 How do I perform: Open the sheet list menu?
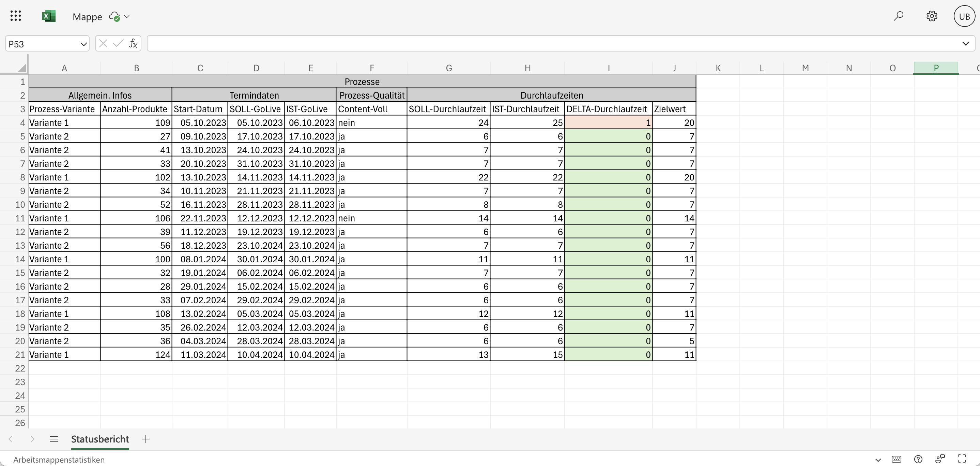click(54, 439)
